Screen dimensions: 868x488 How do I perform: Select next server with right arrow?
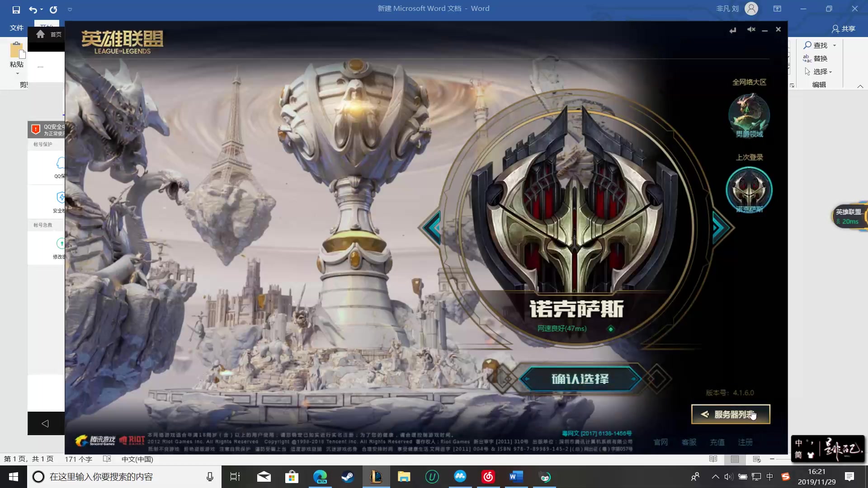[720, 227]
